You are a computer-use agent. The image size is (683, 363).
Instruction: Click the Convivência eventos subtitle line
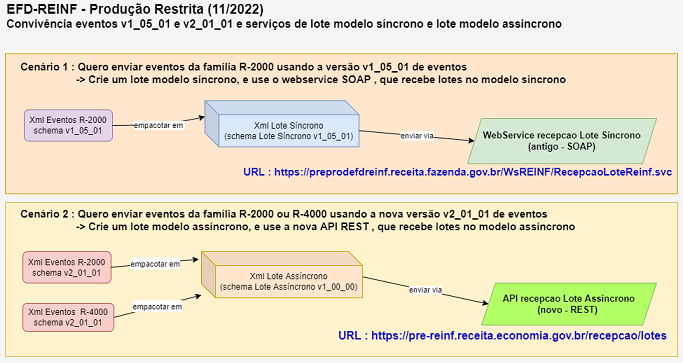[x=284, y=24]
